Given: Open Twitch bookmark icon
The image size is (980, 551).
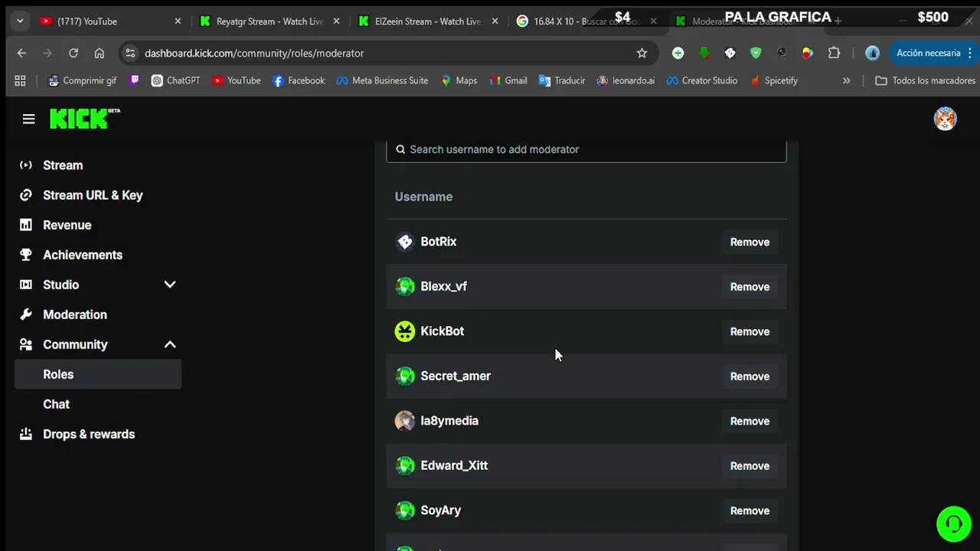Looking at the screenshot, I should point(135,80).
